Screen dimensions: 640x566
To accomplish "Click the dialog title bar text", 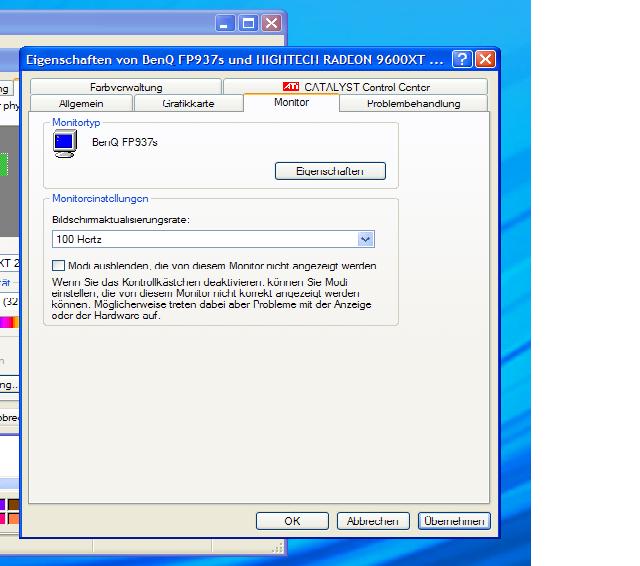I will pyautogui.click(x=234, y=60).
